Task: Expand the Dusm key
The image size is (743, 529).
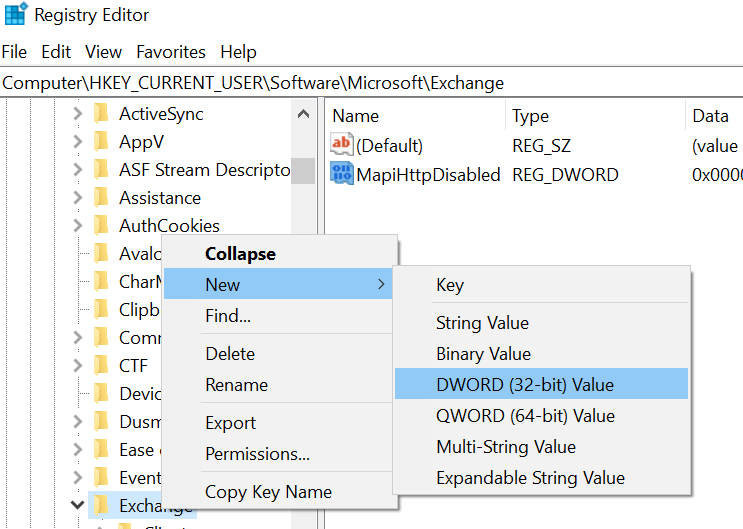Action: tap(78, 421)
